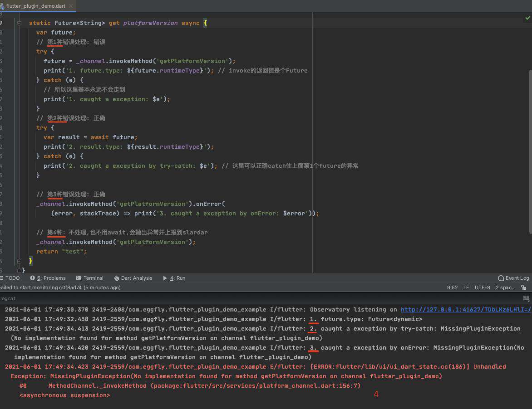Click the '1. caught a exception' print line
532x409 pixels.
pos(107,99)
